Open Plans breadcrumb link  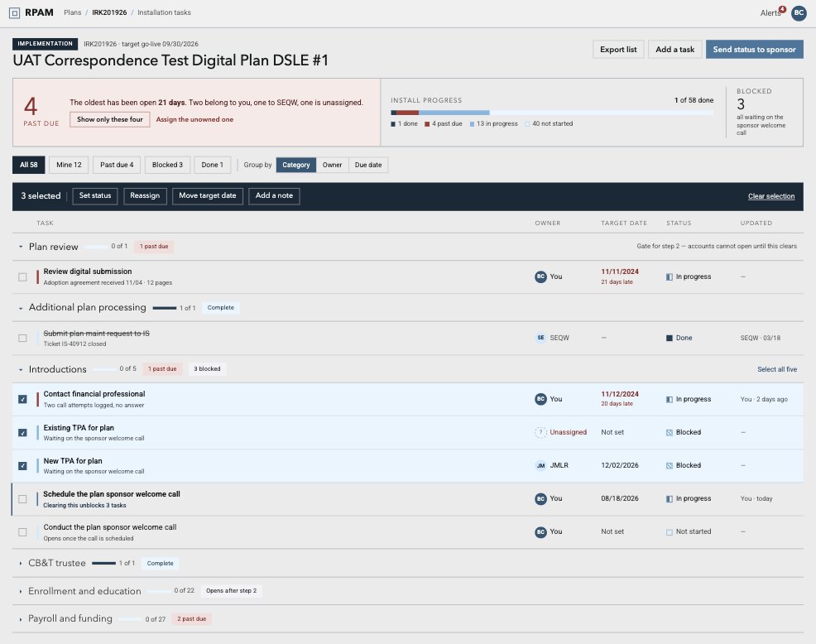tap(72, 12)
